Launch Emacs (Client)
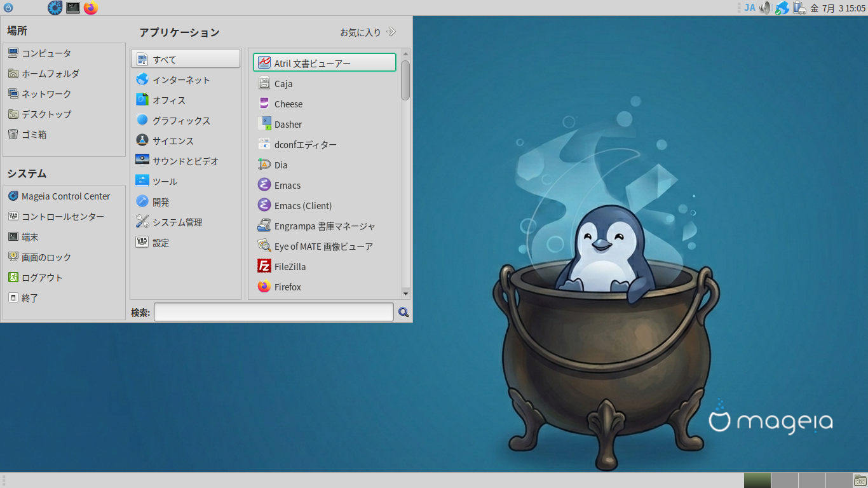Screen dimensions: 868x488 coord(324,205)
